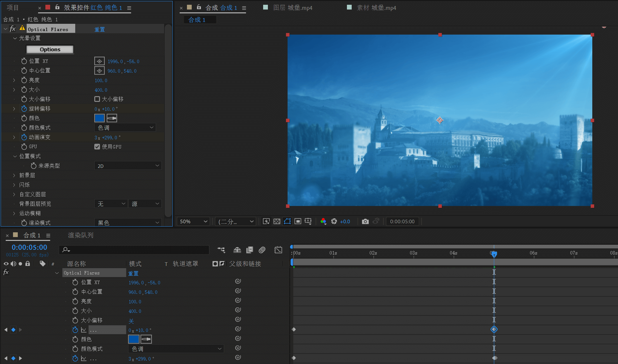Open the graph editor icon

click(x=278, y=250)
